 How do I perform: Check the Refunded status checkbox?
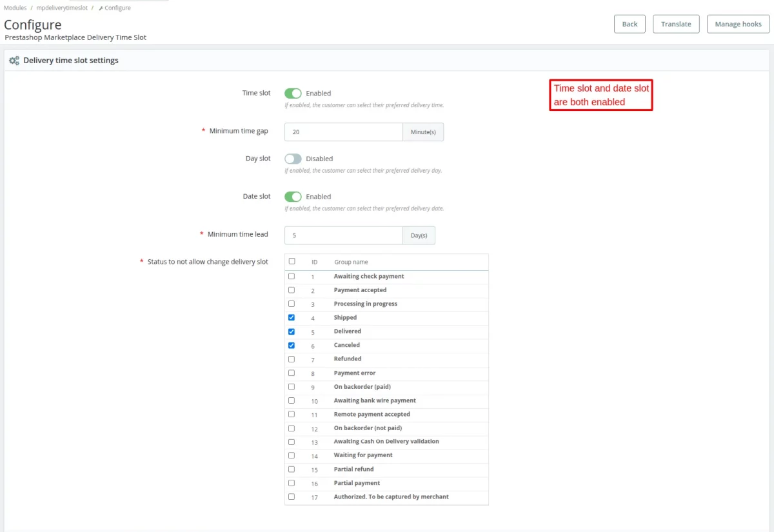coord(291,359)
